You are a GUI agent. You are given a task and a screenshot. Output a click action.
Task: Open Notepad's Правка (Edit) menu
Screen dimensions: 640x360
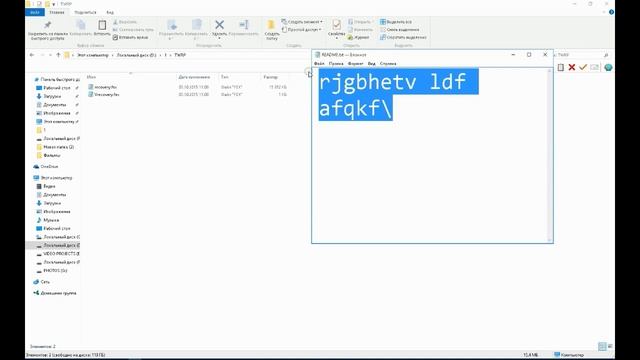(336, 64)
